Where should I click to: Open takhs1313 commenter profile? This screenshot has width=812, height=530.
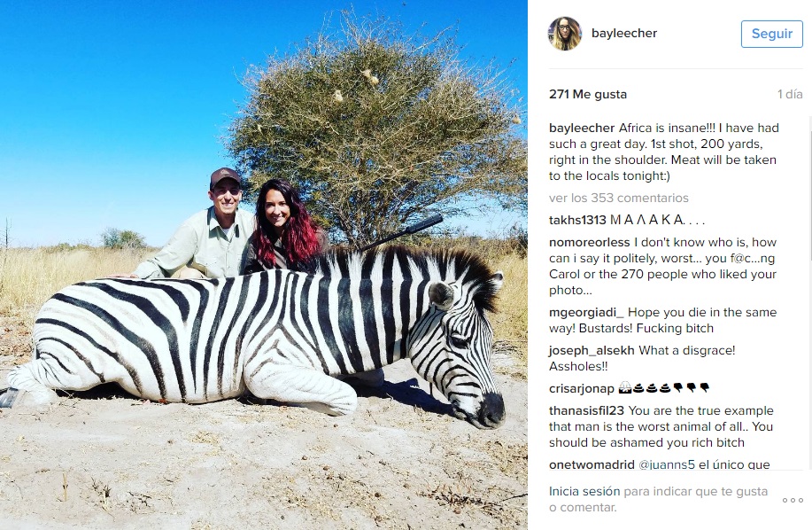coord(577,220)
